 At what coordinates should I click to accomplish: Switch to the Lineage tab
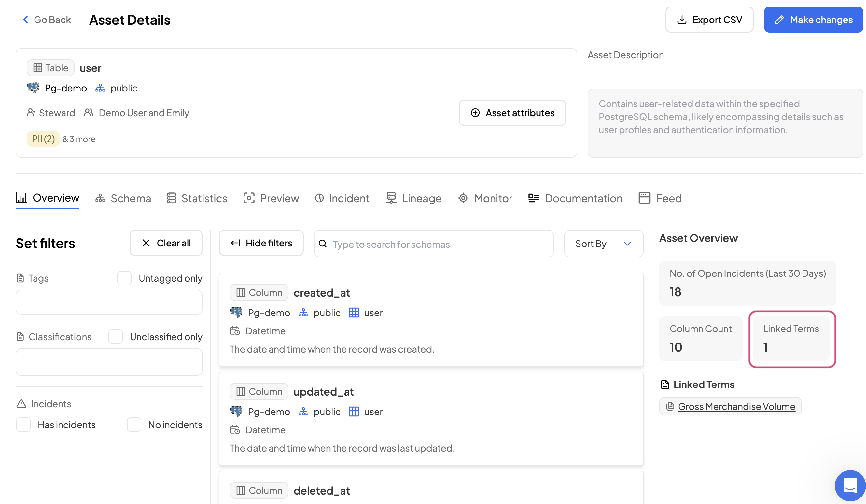point(414,198)
